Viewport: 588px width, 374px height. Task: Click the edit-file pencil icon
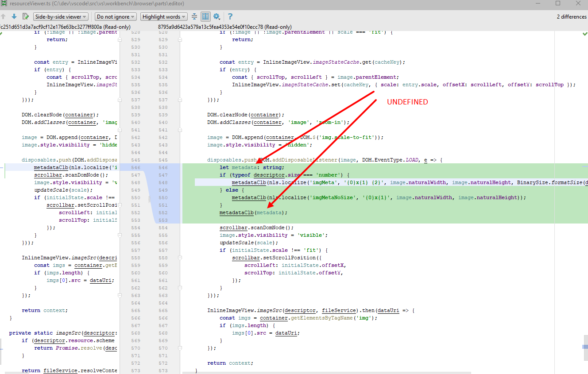(x=25, y=16)
